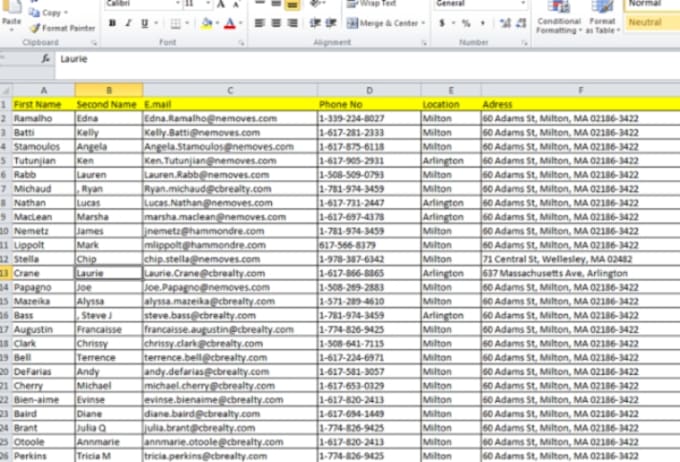This screenshot has width=680, height=462.
Task: Decrease decimal places
Action: coord(521,23)
